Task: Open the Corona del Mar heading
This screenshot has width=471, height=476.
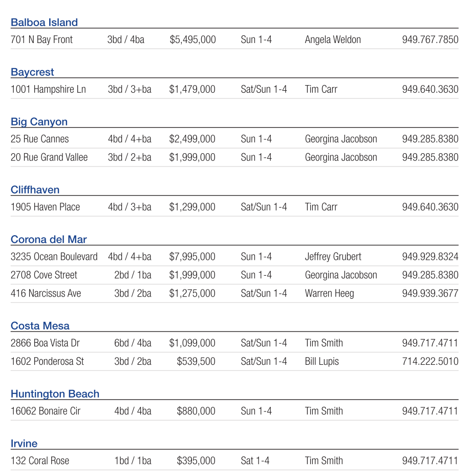Action: (49, 240)
